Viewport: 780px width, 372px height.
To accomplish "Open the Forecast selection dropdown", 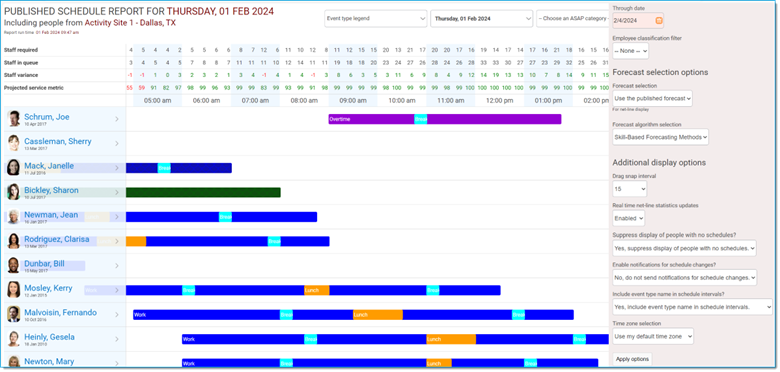I will [x=652, y=98].
